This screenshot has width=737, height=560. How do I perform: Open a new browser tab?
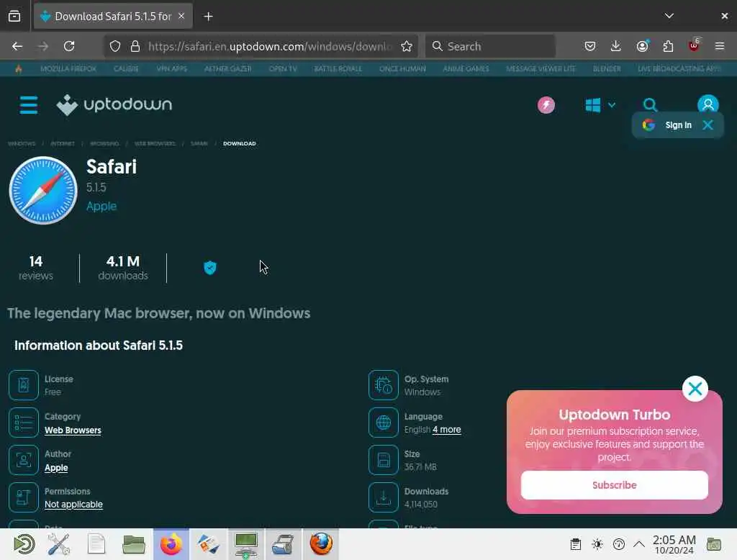click(208, 17)
